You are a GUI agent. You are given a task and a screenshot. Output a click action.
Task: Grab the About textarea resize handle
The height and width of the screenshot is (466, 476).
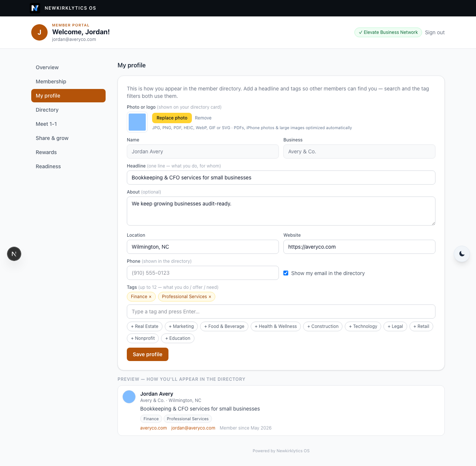pyautogui.click(x=433, y=223)
